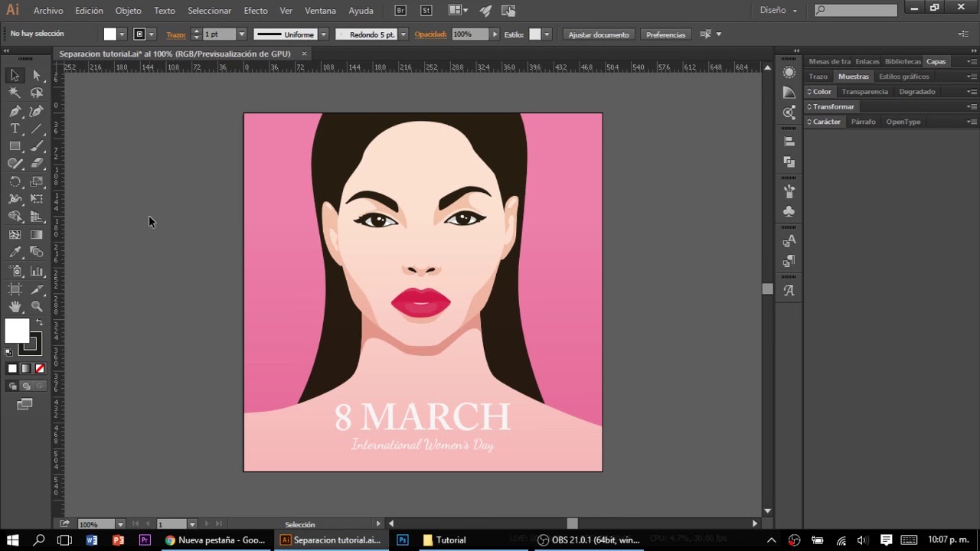Image resolution: width=980 pixels, height=551 pixels.
Task: Open fill color dropdown in control bar
Action: pyautogui.click(x=122, y=34)
